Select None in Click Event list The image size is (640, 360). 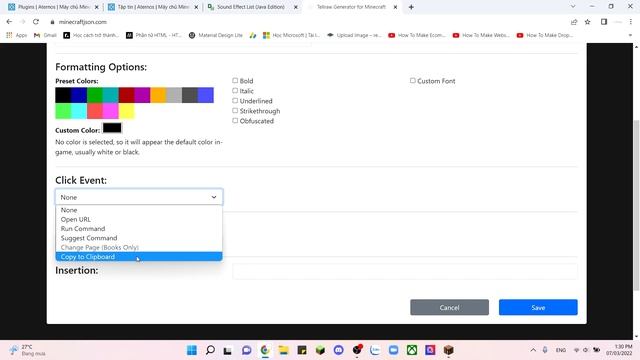pos(139,210)
